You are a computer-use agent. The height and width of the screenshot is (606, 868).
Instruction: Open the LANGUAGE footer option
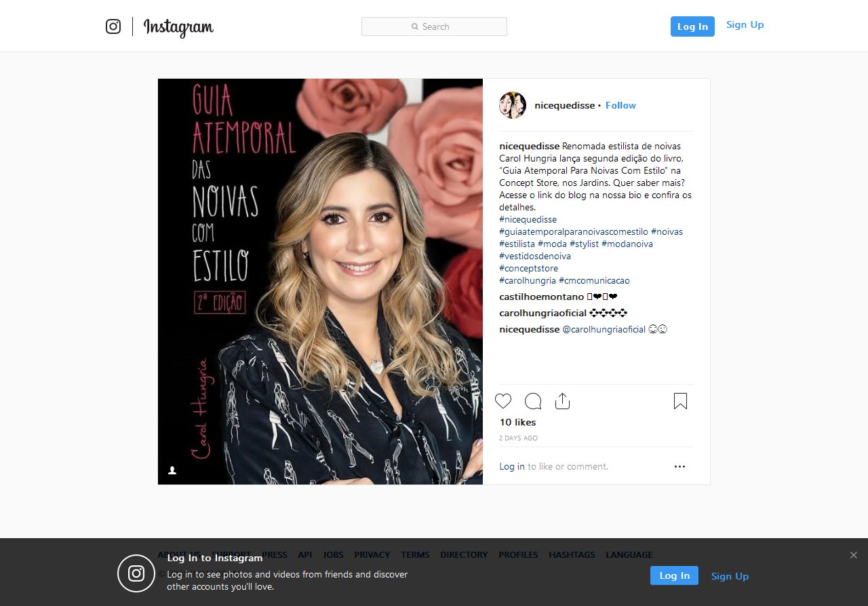629,554
